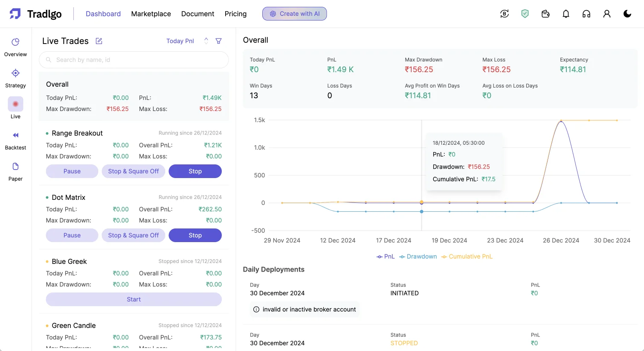644x351 pixels.
Task: Open the Today Pnl sort dropdown
Action: [x=180, y=41]
